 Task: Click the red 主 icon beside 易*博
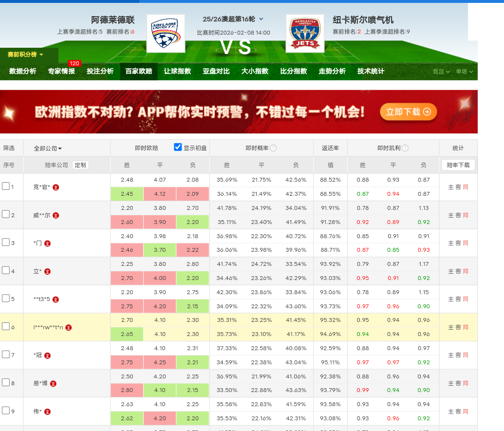tap(53, 383)
